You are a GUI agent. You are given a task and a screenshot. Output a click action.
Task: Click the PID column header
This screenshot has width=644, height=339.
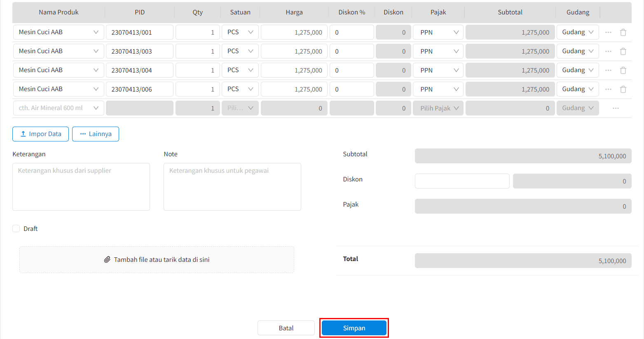140,12
